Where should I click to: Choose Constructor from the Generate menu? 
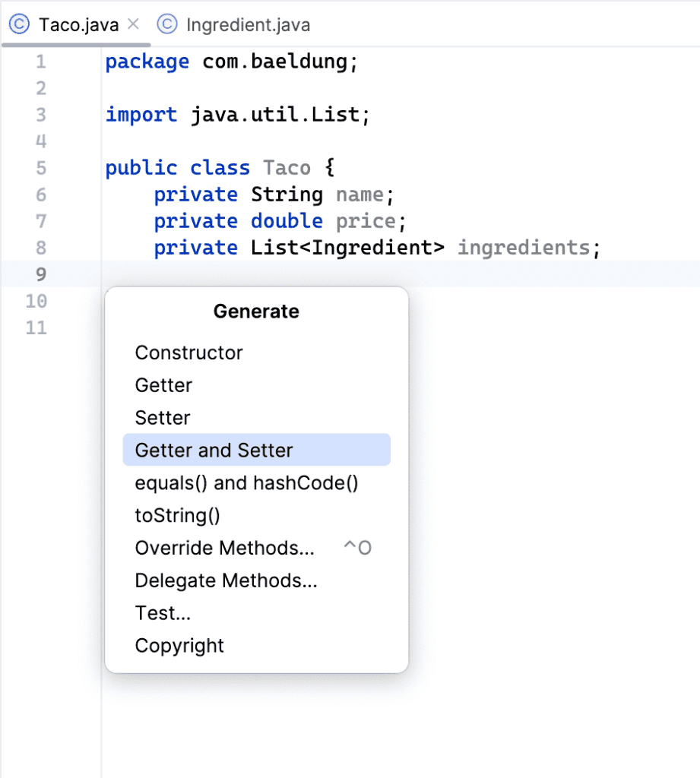tap(188, 353)
